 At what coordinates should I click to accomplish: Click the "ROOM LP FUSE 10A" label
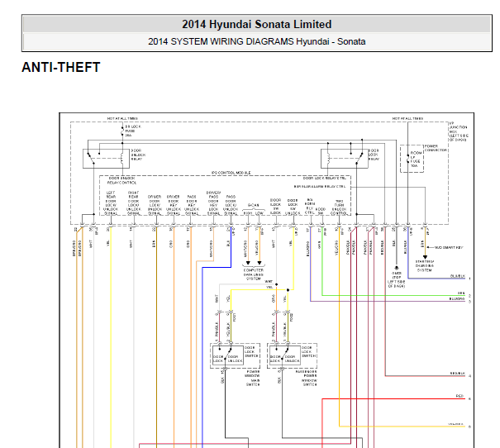coord(416,160)
